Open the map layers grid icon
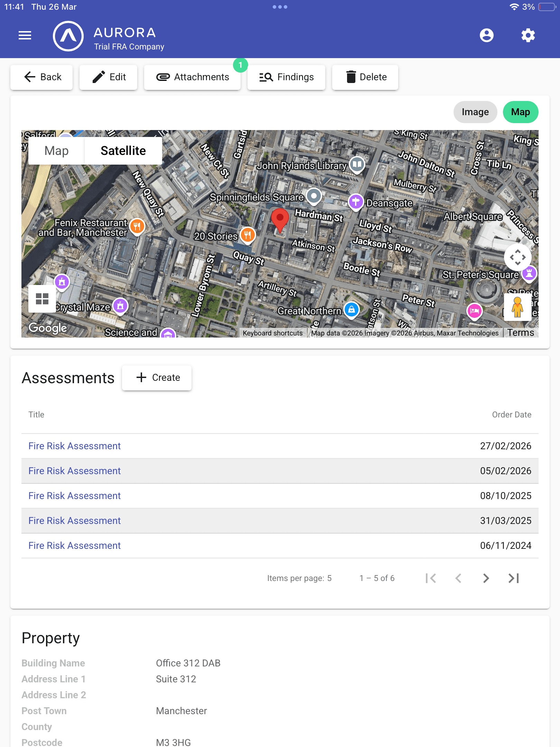The height and width of the screenshot is (747, 560). (x=42, y=299)
